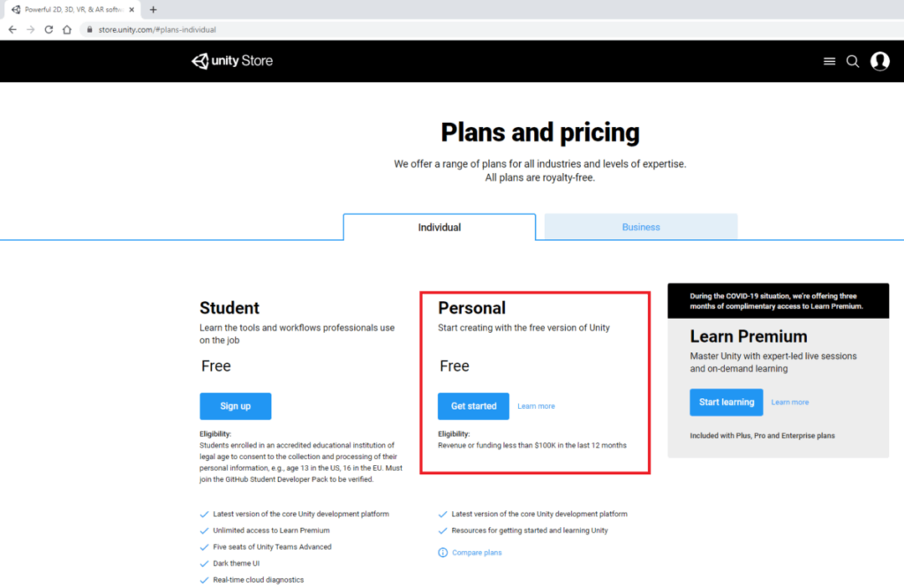Click the Unity Store logo
The image size is (904, 588).
coord(232,61)
